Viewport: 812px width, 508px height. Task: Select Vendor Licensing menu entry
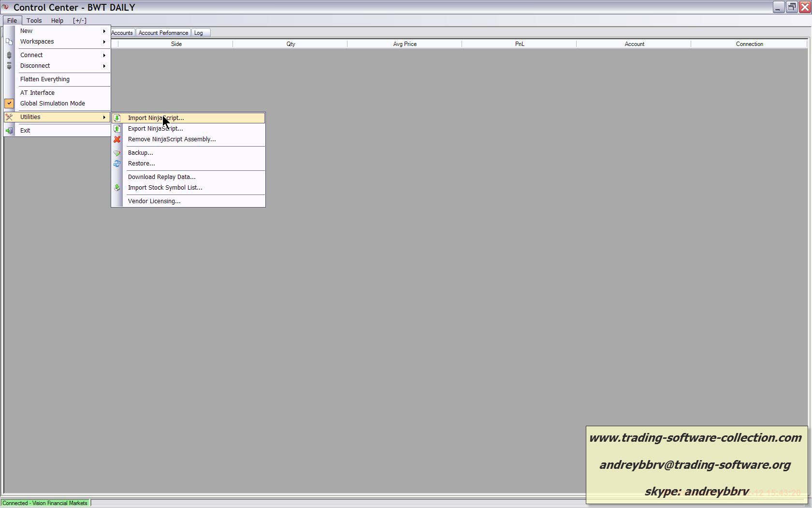(154, 201)
